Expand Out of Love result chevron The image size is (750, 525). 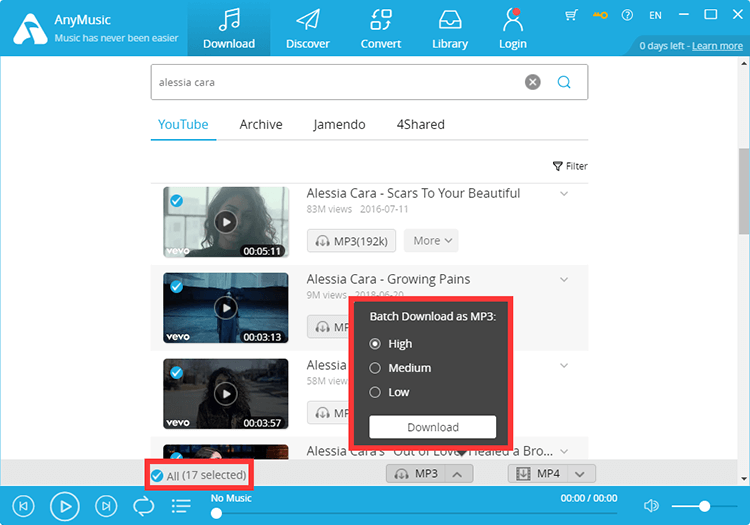coord(564,451)
